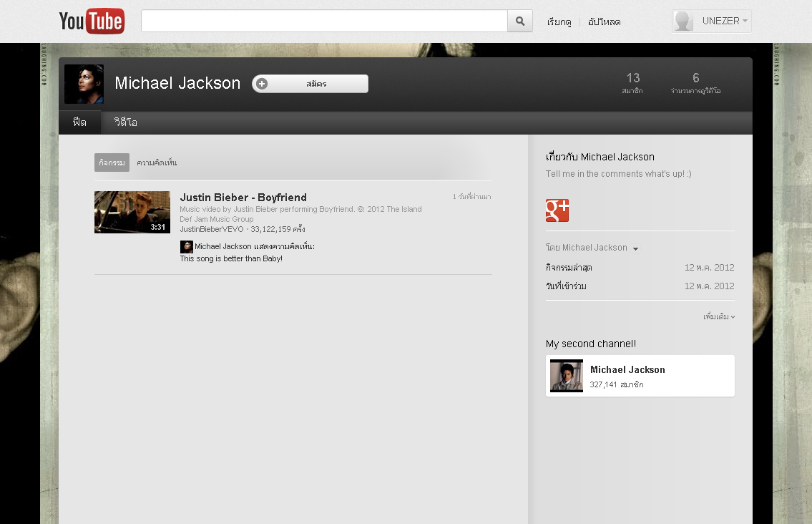812x524 pixels.
Task: Open the อัปโหลด upload link
Action: coord(605,21)
